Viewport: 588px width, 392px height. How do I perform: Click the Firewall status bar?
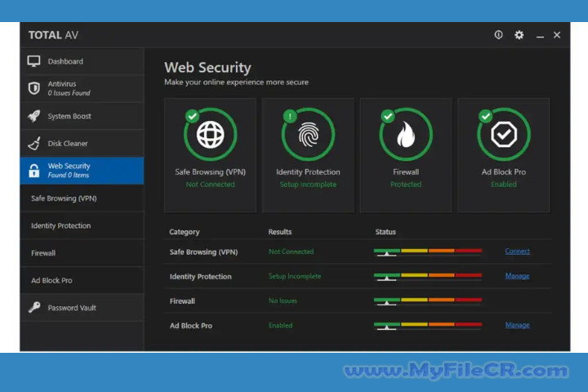click(x=427, y=301)
